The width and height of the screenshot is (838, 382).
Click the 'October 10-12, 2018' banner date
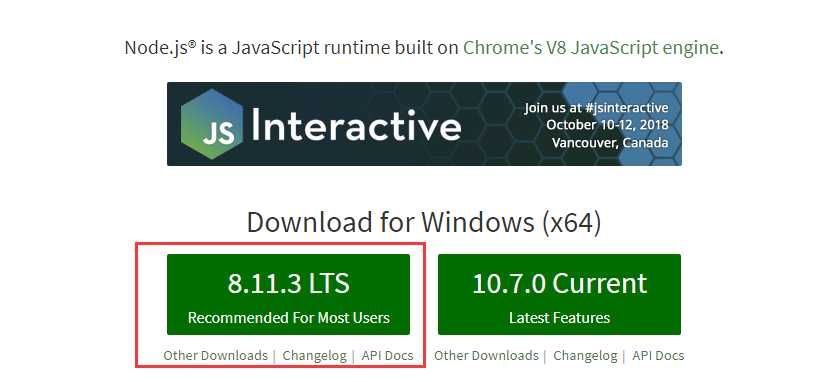pos(607,125)
